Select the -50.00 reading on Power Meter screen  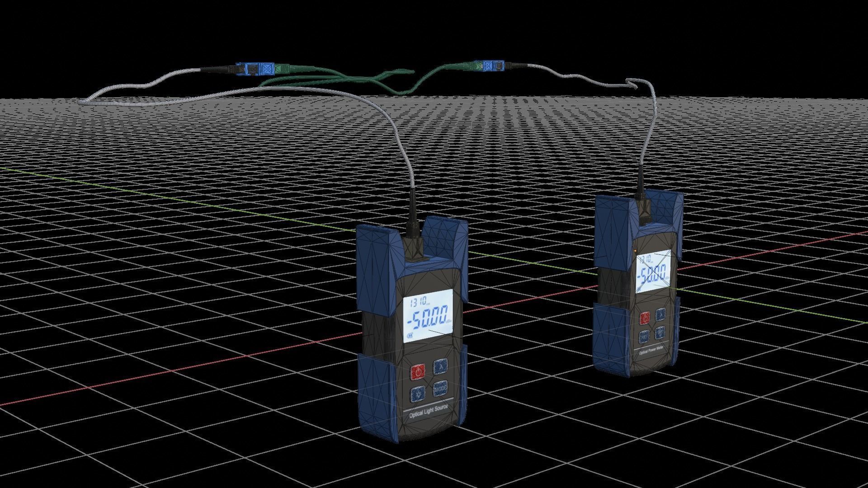(651, 274)
